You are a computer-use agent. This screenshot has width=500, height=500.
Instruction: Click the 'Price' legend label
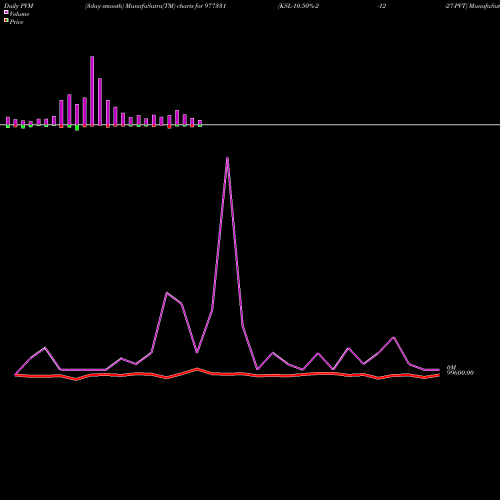pos(16,22)
